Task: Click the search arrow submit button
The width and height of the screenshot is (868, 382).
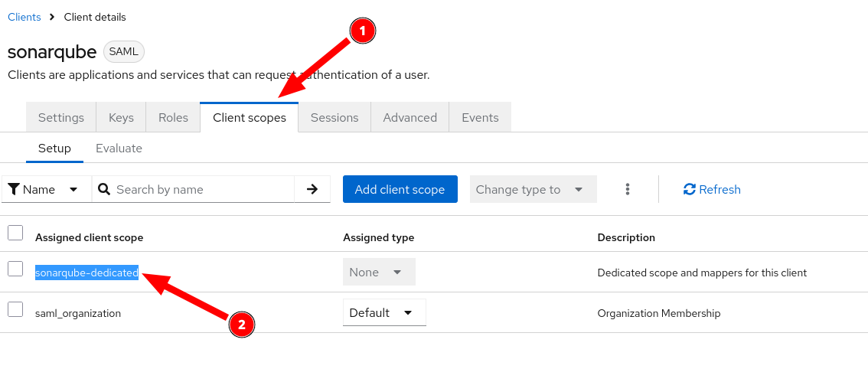Action: [312, 189]
